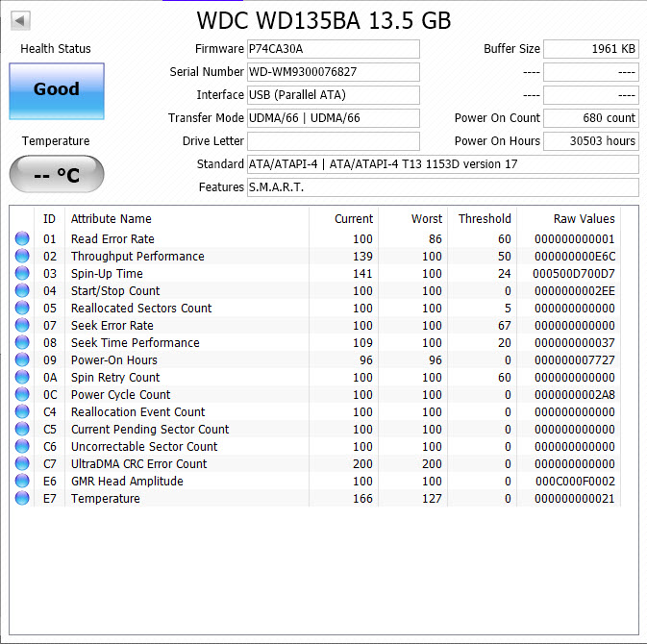
Task: Click the Power Cycle Count attribute name
Action: pyautogui.click(x=120, y=395)
